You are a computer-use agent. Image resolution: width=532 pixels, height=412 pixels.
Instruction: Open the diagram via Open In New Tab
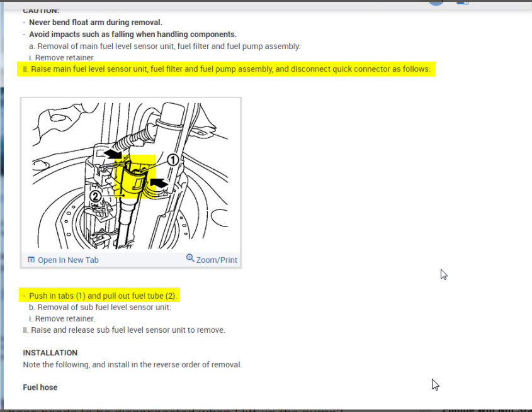(68, 260)
